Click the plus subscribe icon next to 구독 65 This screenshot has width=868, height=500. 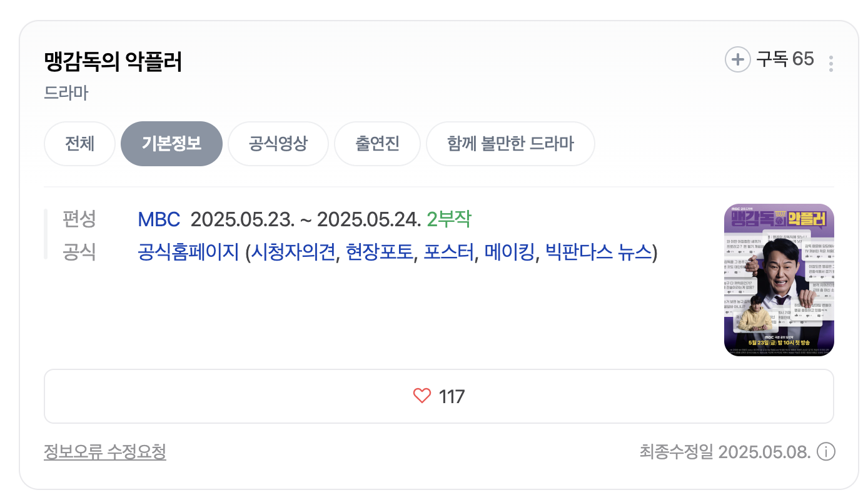click(x=738, y=59)
